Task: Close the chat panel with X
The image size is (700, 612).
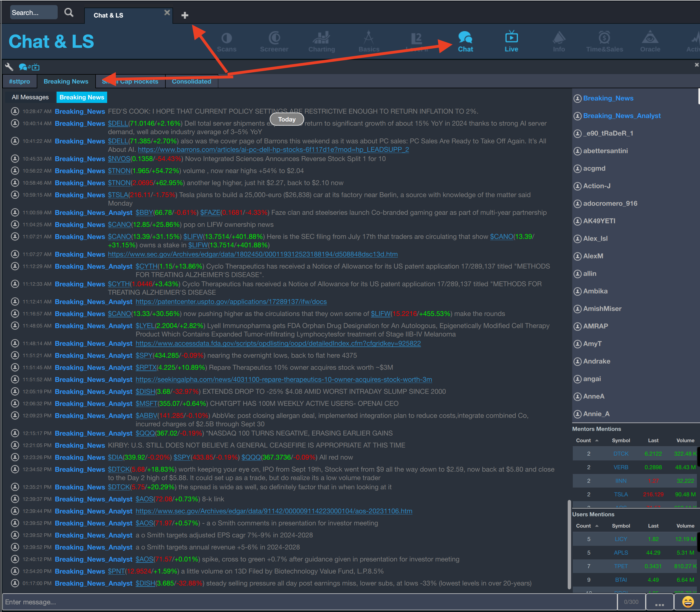Action: (x=697, y=64)
